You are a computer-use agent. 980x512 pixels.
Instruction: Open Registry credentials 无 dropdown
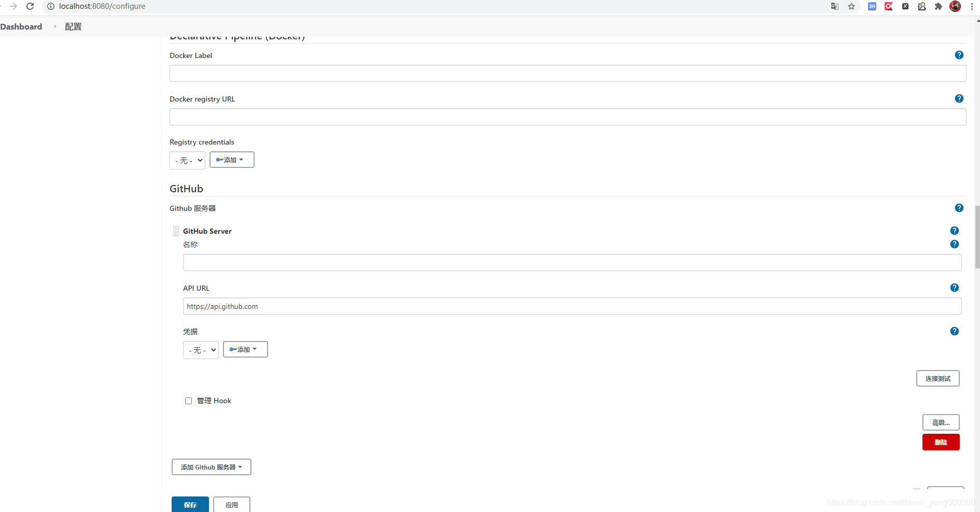coord(187,160)
